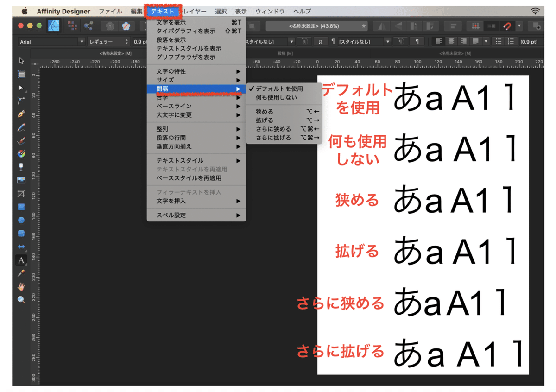Select the Artboard tool
This screenshot has height=392, width=556.
point(21,74)
